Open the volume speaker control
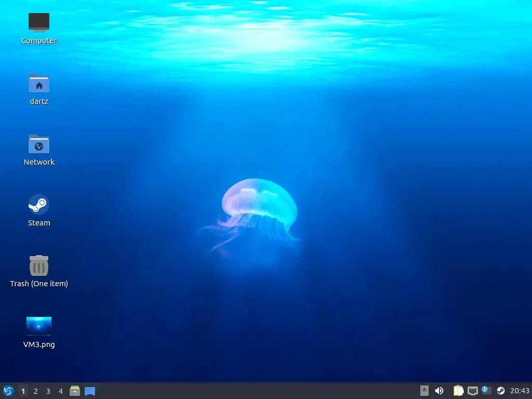Viewport: 532px width, 399px height. click(439, 391)
